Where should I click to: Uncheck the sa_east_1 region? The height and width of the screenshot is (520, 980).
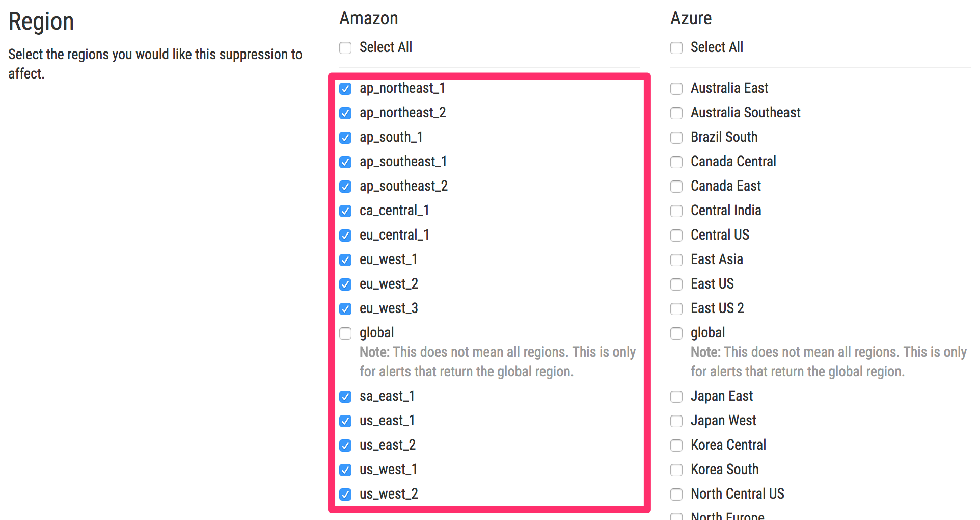coord(345,396)
